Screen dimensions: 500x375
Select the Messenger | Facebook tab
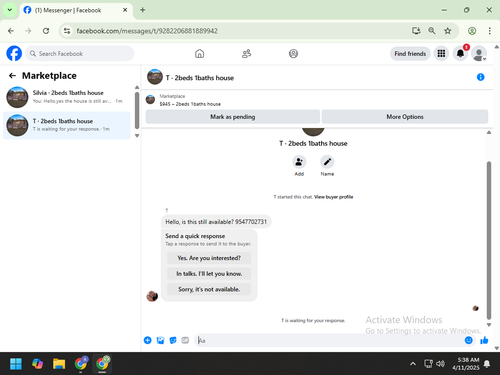coord(76,10)
